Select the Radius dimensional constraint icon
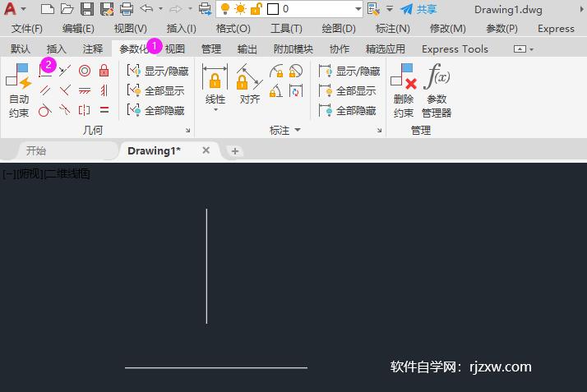This screenshot has height=392, width=587. [276, 71]
